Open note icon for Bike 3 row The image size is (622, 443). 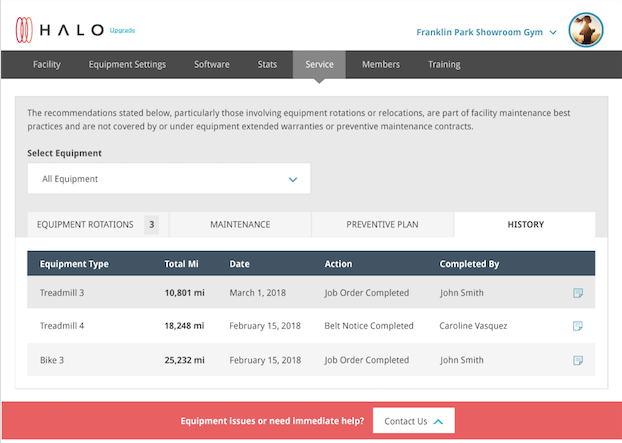(578, 360)
